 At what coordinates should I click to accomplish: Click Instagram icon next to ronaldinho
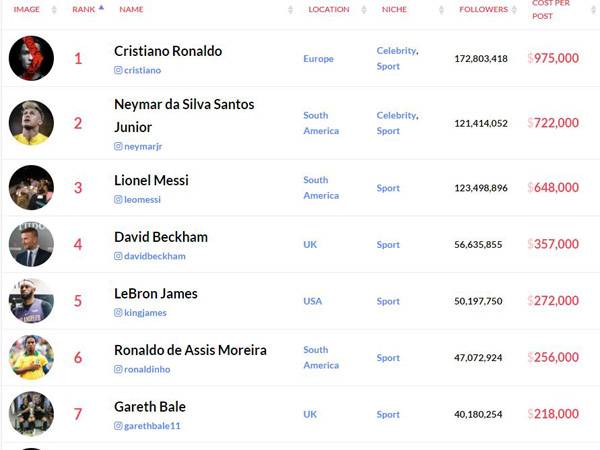pyautogui.click(x=118, y=369)
